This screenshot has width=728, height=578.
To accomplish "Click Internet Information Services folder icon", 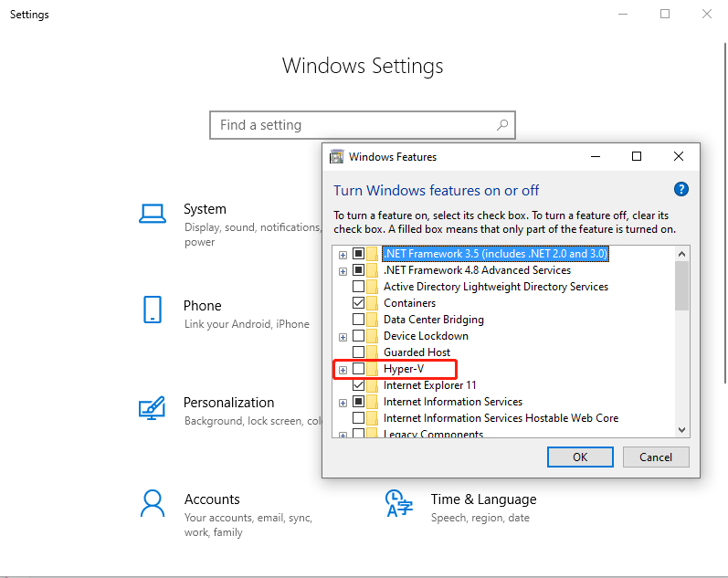I will (372, 402).
